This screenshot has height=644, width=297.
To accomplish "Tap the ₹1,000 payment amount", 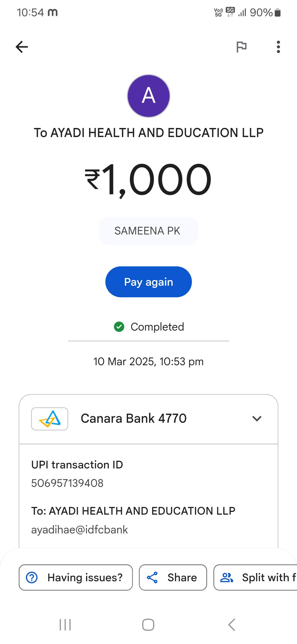I will 148,179.
